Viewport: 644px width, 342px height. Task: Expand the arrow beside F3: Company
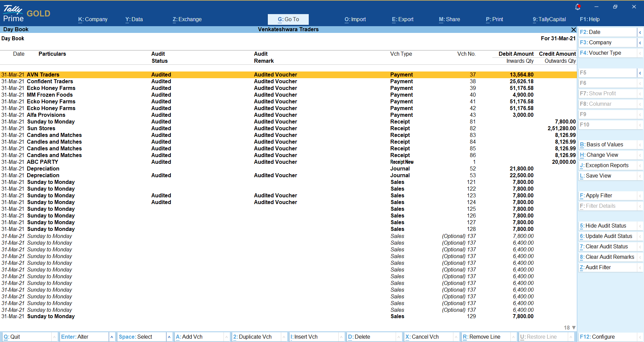click(x=640, y=43)
